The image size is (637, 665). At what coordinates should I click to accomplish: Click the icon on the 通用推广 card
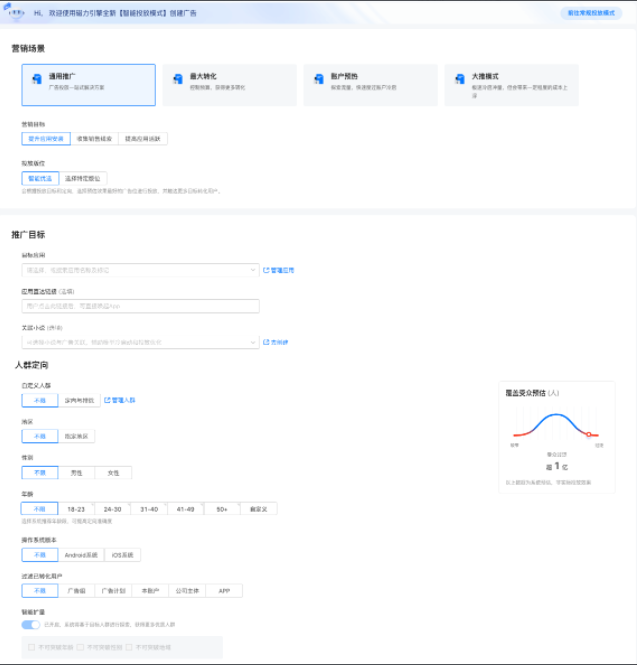tap(37, 78)
